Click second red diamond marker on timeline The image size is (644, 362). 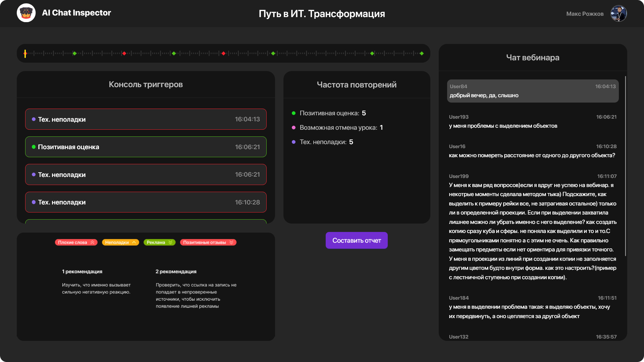[x=223, y=54]
